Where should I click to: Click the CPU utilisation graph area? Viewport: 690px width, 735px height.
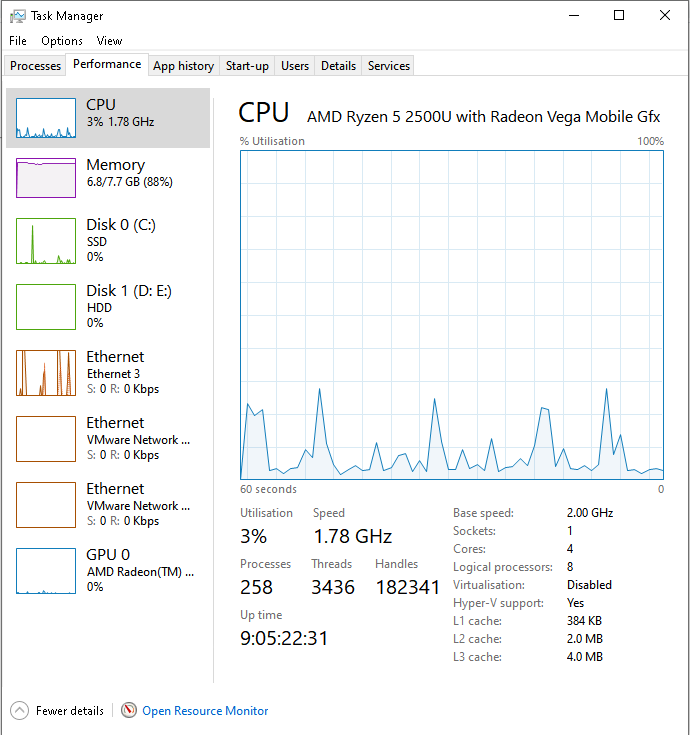[452, 315]
